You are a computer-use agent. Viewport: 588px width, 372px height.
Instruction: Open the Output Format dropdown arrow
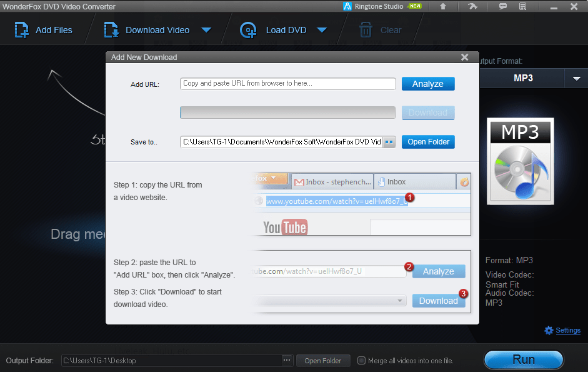tap(576, 78)
